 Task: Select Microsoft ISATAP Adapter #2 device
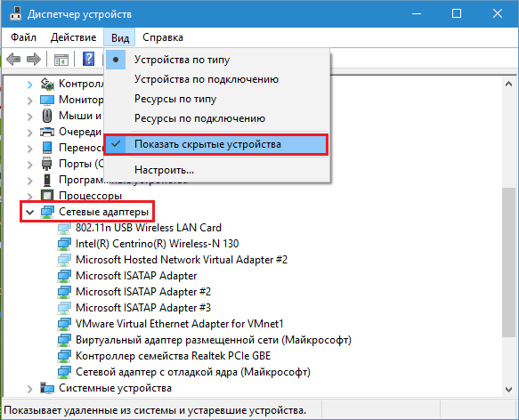coord(143,292)
